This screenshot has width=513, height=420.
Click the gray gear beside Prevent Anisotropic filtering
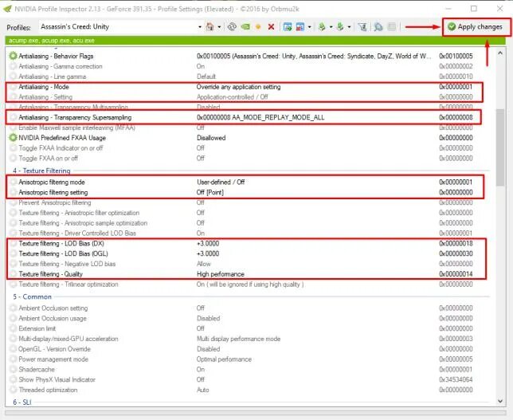click(x=13, y=202)
